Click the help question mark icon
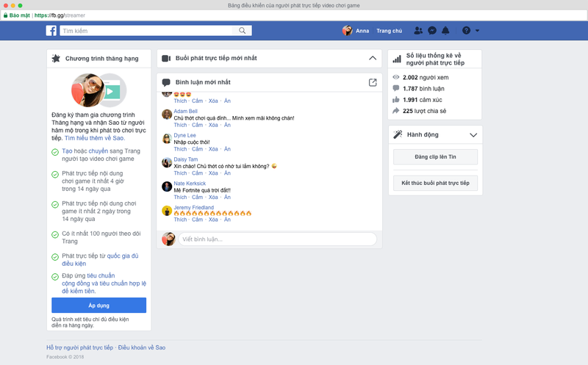The height and width of the screenshot is (365, 588). point(466,31)
